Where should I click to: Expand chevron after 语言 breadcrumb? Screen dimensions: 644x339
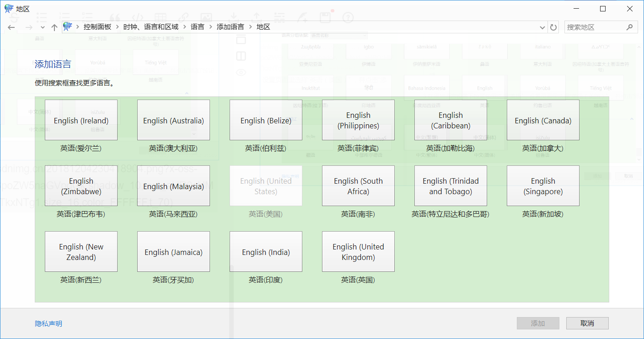coord(211,27)
